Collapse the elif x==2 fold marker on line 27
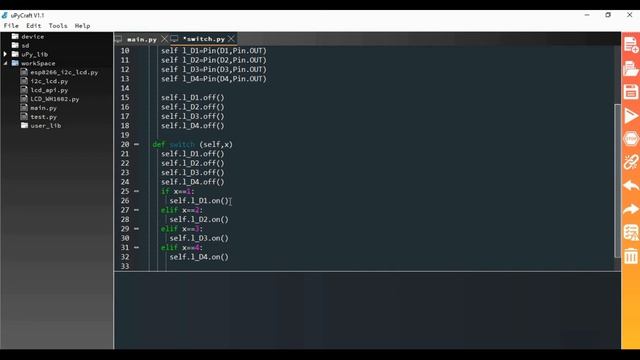Viewport: 640px width, 360px height. pos(136,210)
